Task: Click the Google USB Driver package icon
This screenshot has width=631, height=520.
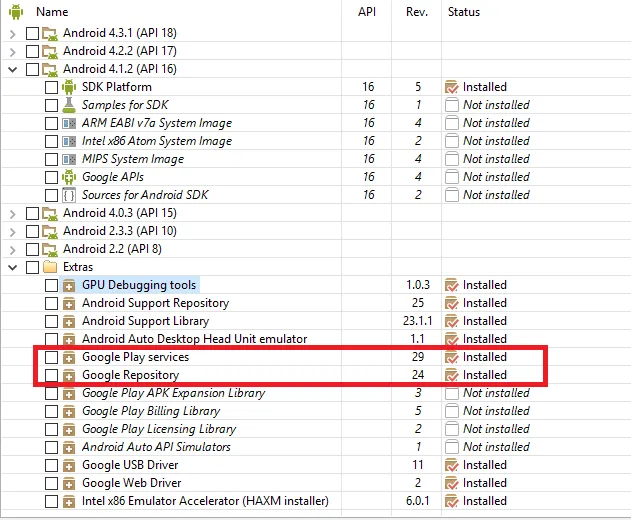Action: [69, 465]
